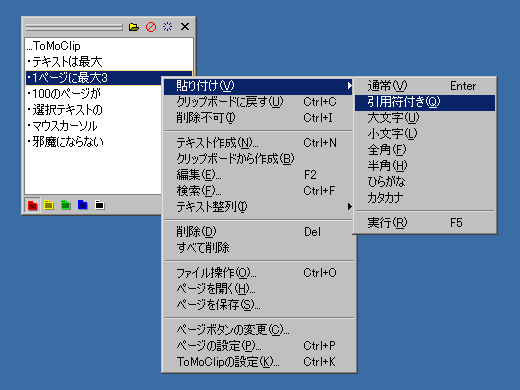This screenshot has height=390, width=520.
Task: Choose ページを保存(S)... menu entry
Action: click(259, 305)
